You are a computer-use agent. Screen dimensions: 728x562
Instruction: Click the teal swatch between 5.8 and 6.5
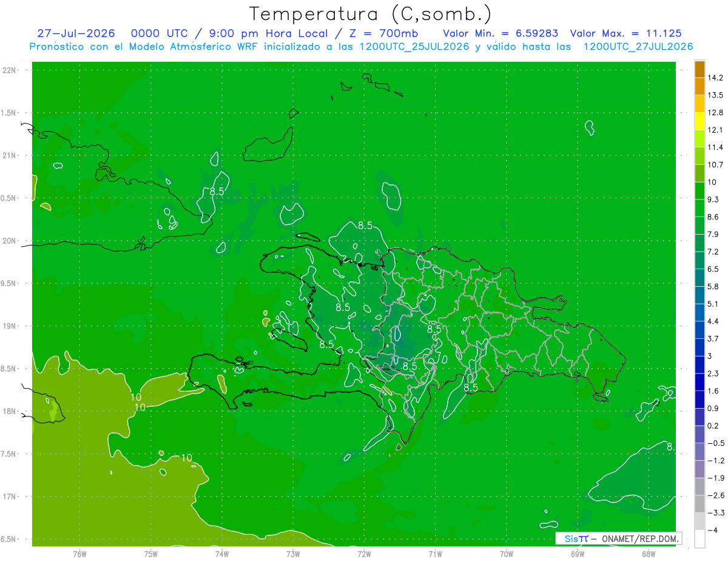click(x=699, y=278)
